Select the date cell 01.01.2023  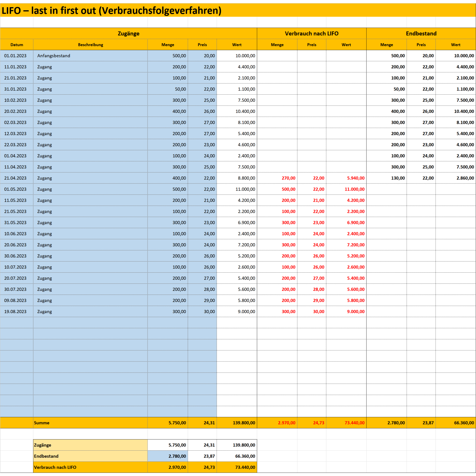[16, 56]
